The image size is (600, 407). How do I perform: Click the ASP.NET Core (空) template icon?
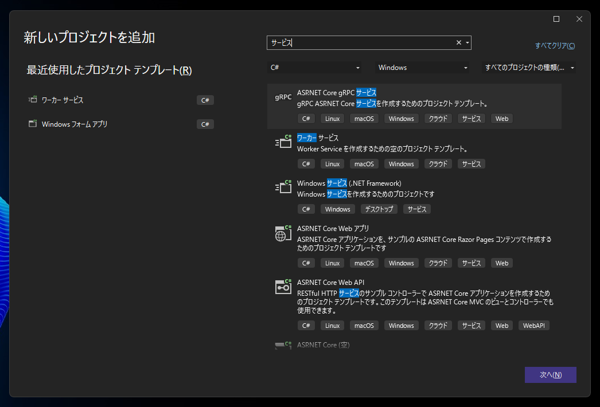point(283,345)
